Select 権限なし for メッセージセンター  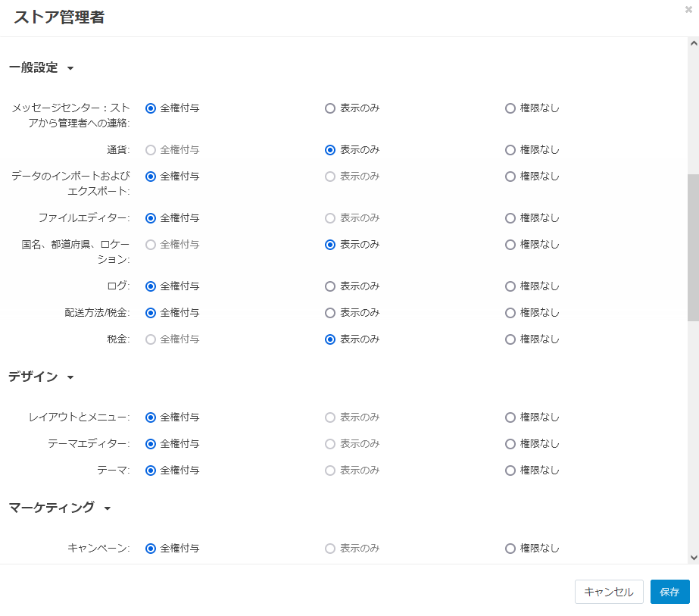click(510, 108)
